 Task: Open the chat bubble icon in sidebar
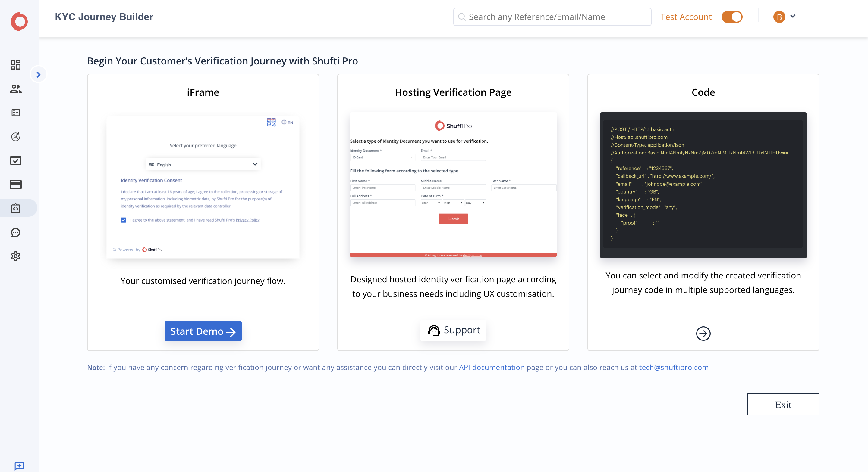pos(15,232)
